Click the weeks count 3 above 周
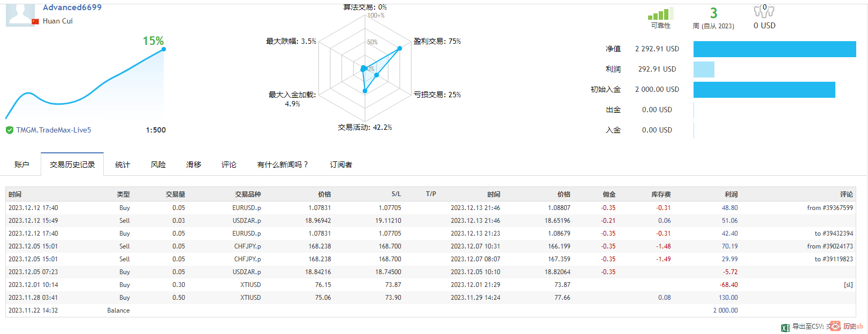 tap(713, 13)
